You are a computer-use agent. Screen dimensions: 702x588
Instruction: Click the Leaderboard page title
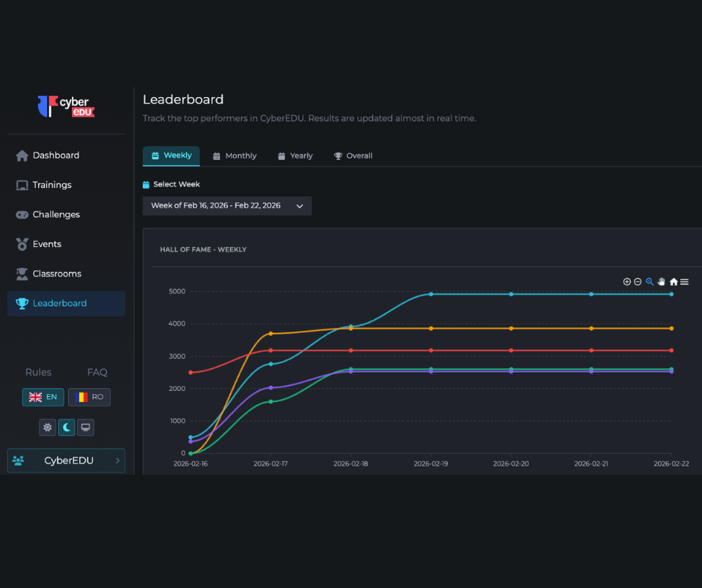click(183, 99)
